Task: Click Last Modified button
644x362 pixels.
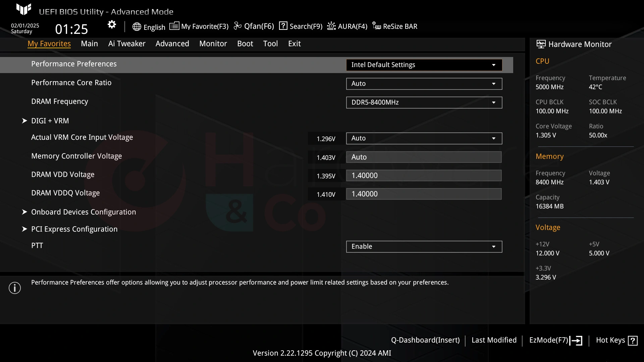Action: [494, 340]
